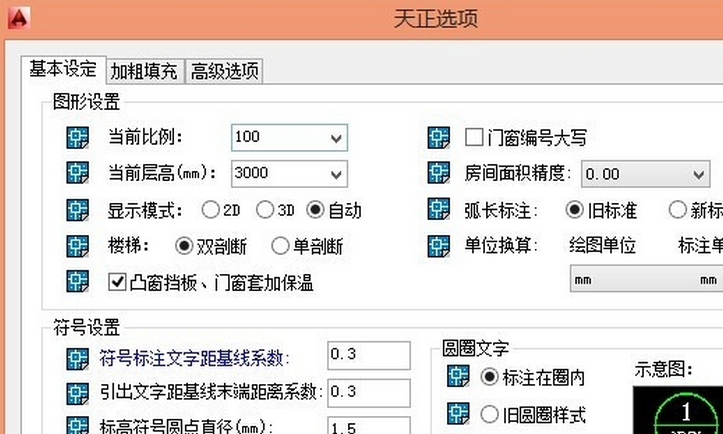Click the settings icon beside 标高符号圆点直径

click(x=77, y=425)
